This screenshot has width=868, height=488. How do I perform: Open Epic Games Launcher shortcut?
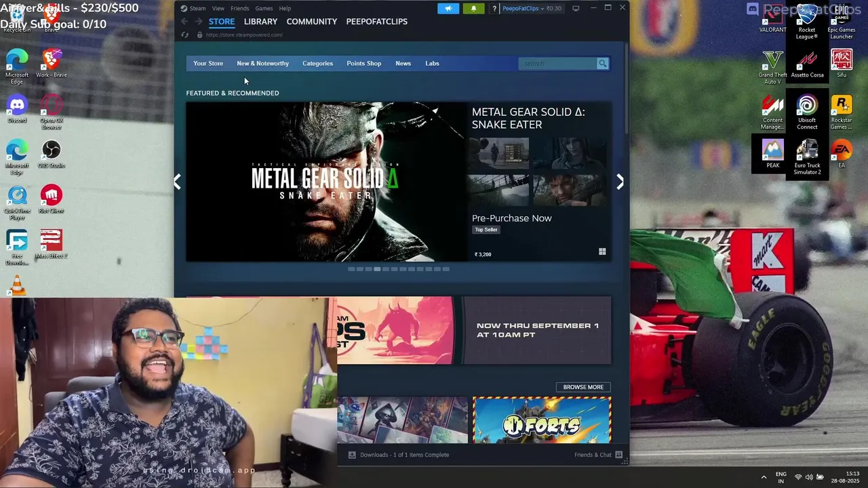point(842,22)
